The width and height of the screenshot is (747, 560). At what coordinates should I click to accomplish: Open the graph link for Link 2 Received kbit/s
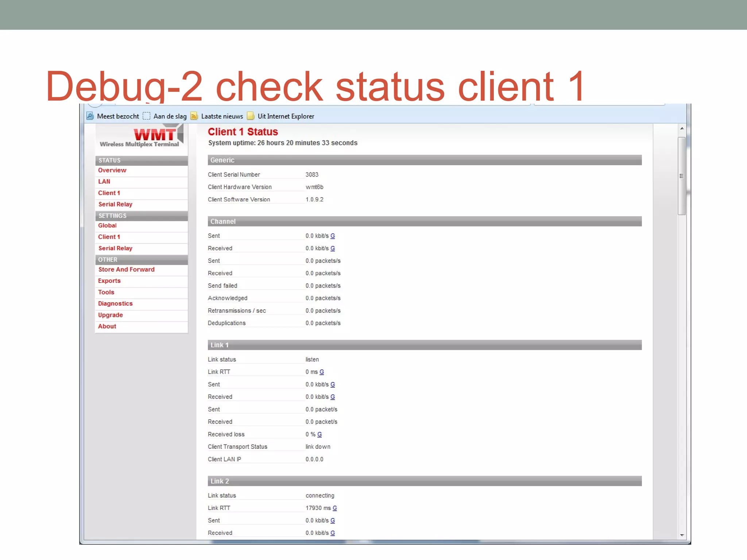pos(333,533)
